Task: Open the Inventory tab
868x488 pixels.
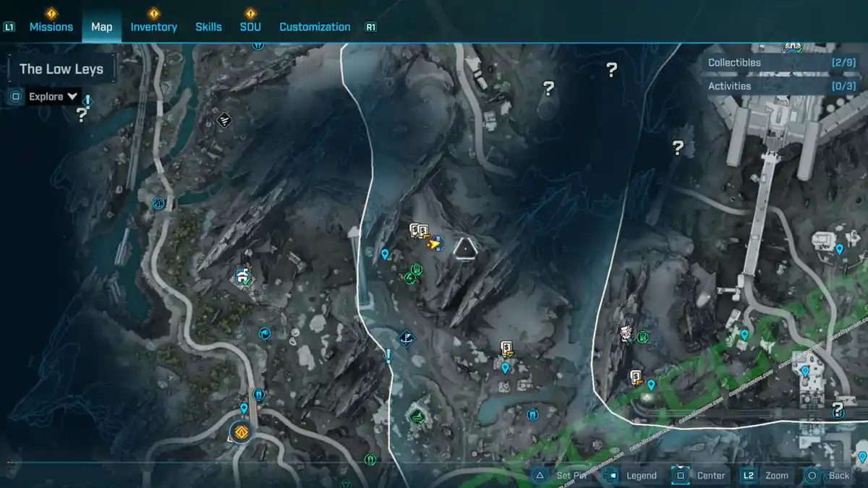Action: tap(153, 27)
